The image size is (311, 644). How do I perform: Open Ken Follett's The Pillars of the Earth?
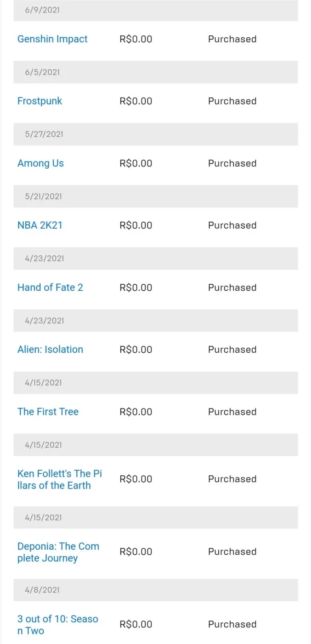click(x=60, y=479)
